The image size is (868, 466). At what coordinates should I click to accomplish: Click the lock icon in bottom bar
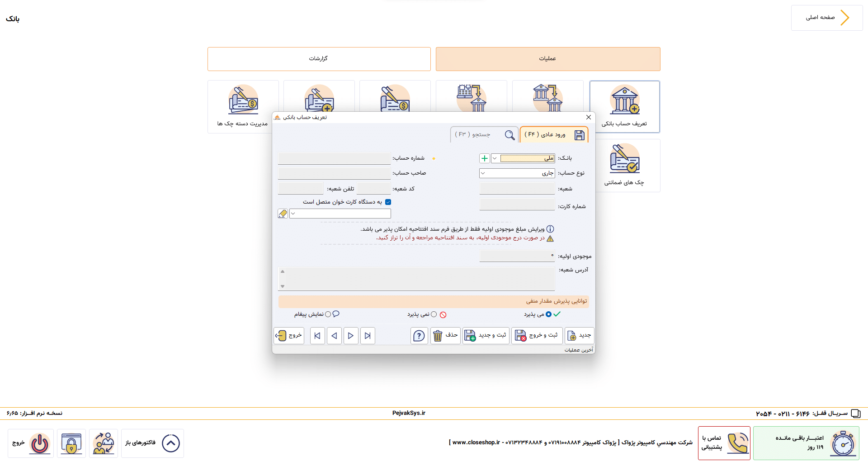pos(71,443)
